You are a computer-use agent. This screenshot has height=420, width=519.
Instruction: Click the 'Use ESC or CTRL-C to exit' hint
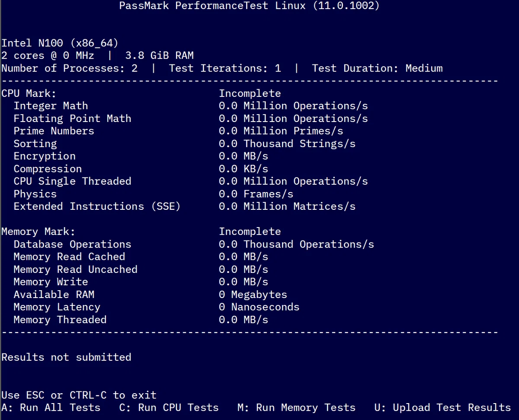click(79, 395)
